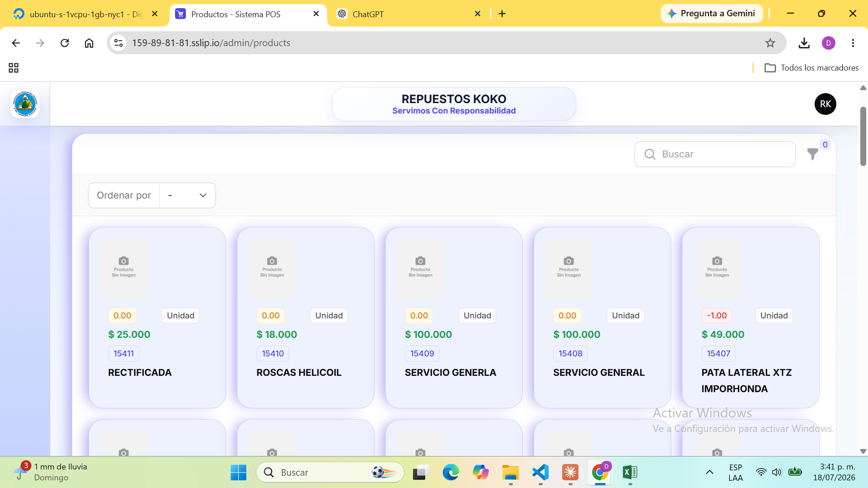This screenshot has width=868, height=488.
Task: Click Pregunta a Gemini button
Action: tap(711, 14)
